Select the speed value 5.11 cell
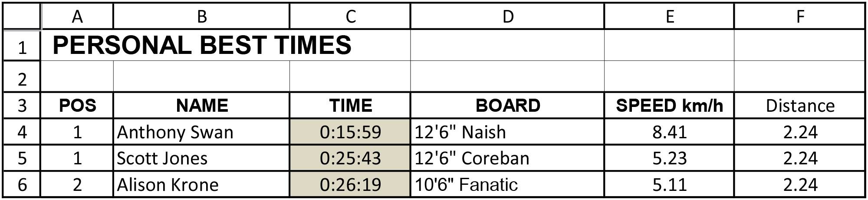868x200 pixels. [669, 184]
